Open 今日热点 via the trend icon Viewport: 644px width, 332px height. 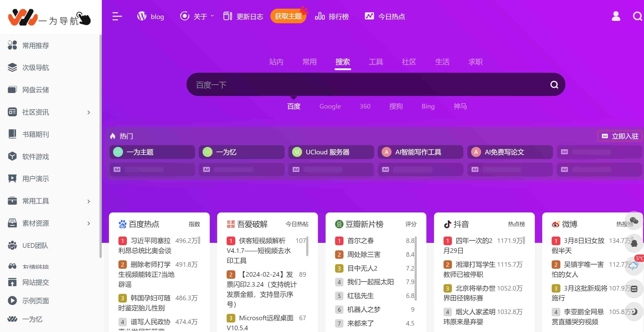point(369,16)
